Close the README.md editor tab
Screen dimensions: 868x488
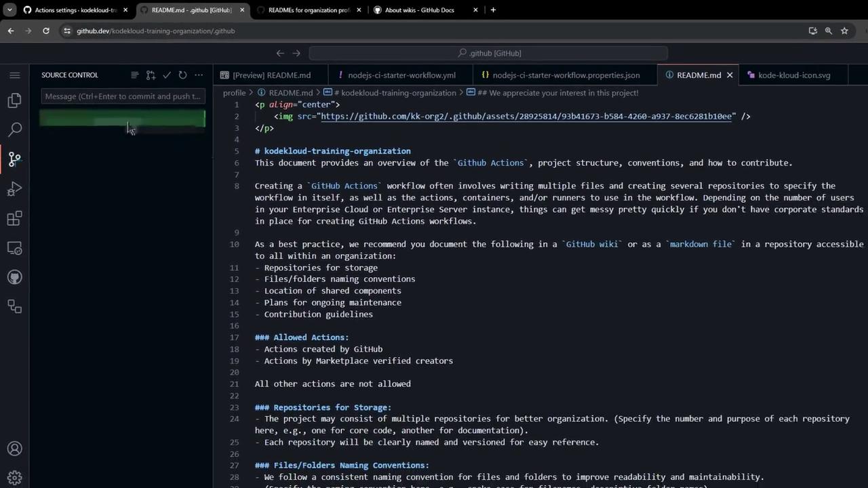730,75
